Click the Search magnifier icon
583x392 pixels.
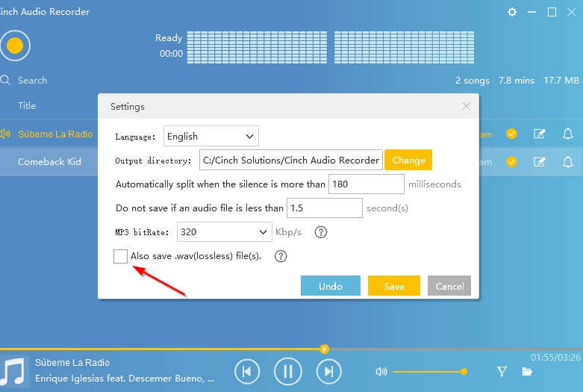tap(4, 80)
